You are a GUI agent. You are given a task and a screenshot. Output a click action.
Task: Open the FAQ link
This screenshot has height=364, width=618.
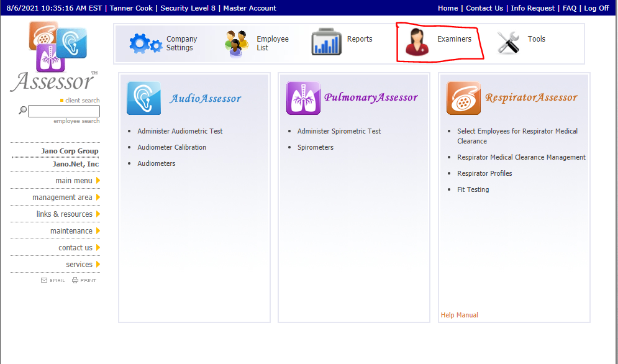[569, 8]
